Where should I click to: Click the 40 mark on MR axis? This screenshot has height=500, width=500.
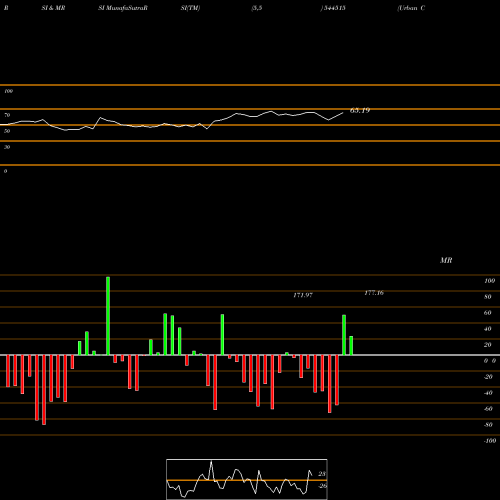(487, 329)
